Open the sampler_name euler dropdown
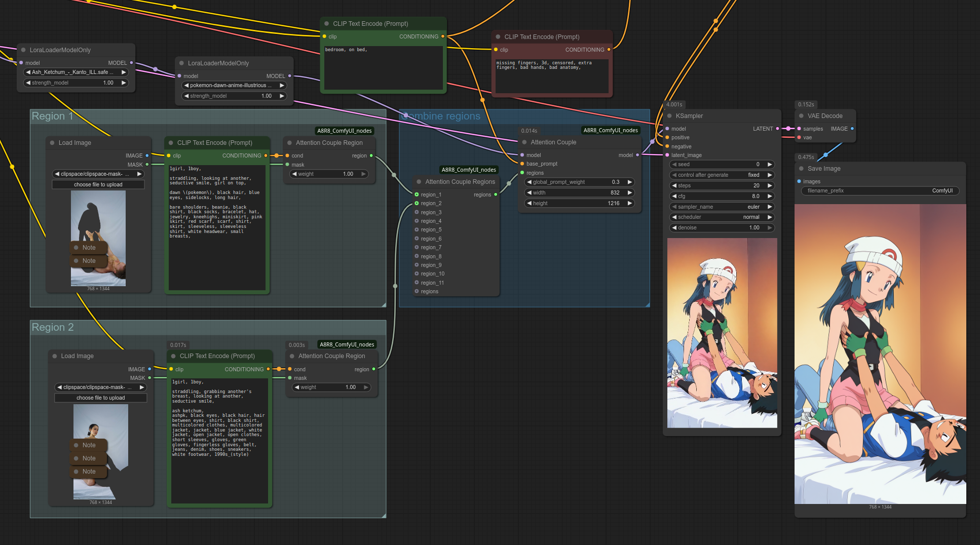 [722, 207]
